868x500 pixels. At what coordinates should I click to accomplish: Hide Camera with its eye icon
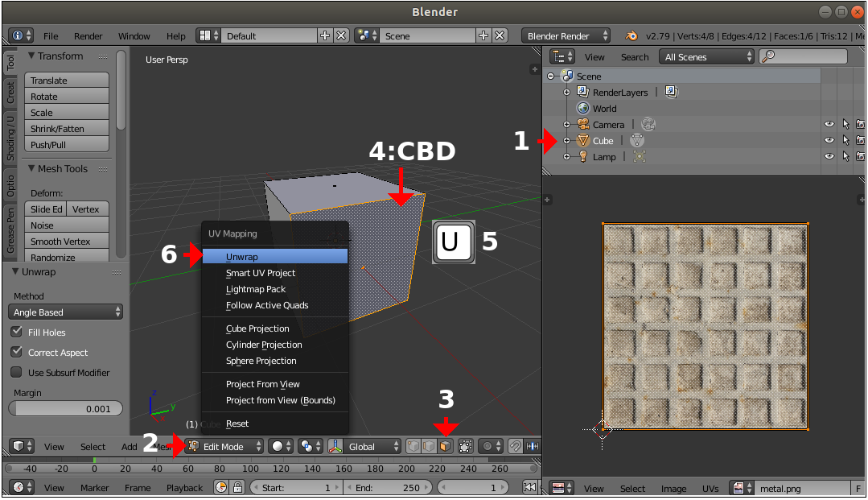tap(829, 125)
